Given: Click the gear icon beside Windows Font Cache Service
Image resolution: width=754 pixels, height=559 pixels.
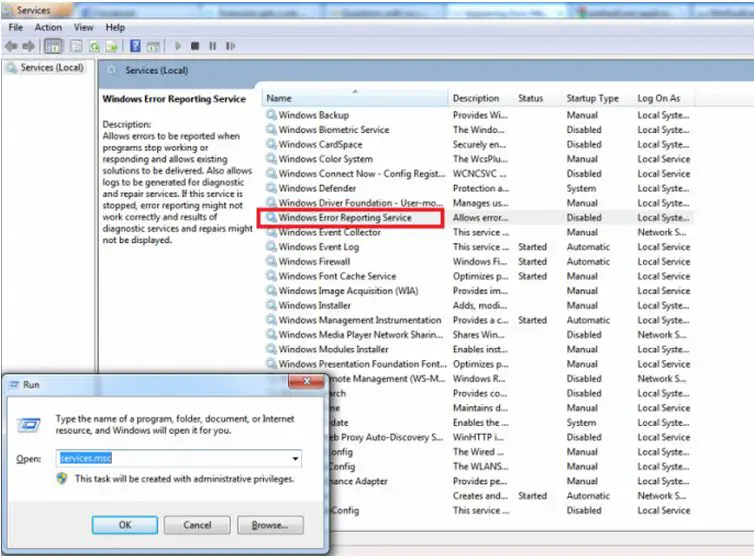Looking at the screenshot, I should point(271,276).
